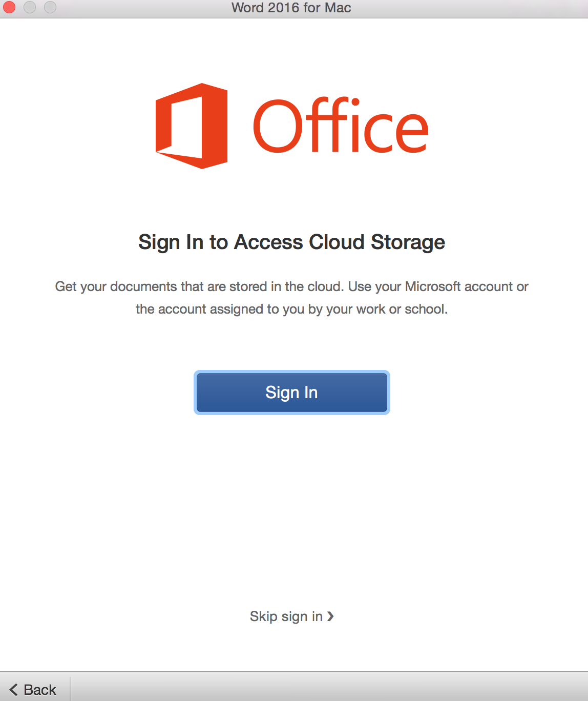This screenshot has width=588, height=701.
Task: Click the chevron beside Skip sign in
Action: pyautogui.click(x=330, y=616)
